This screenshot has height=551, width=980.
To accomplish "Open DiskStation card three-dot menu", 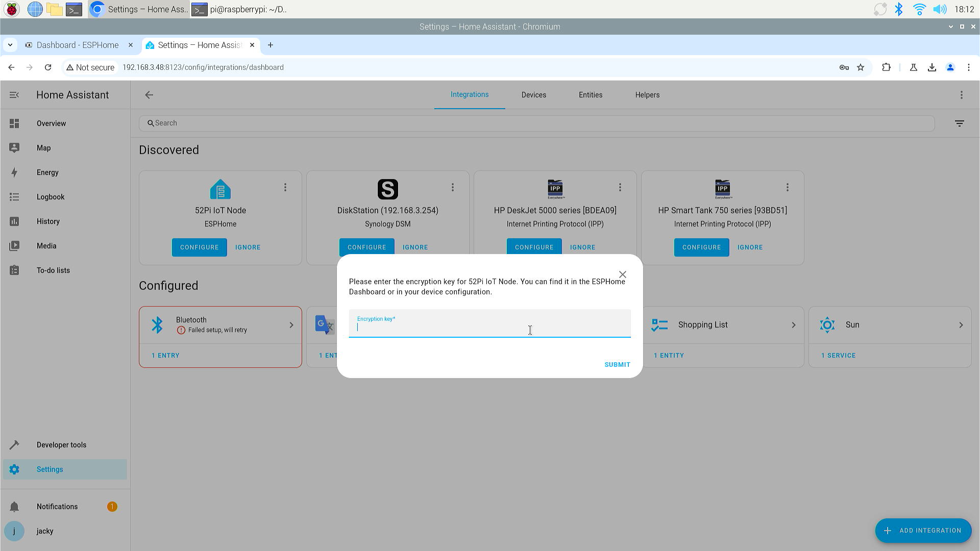I will 453,188.
